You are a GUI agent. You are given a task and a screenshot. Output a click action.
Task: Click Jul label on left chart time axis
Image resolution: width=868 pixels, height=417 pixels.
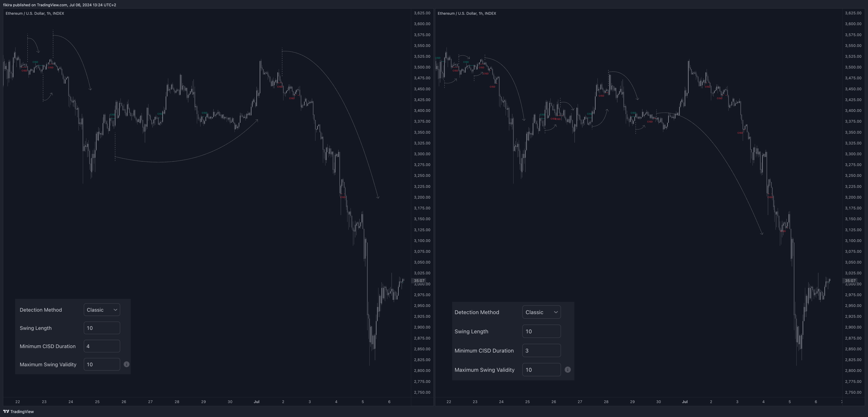[256, 402]
